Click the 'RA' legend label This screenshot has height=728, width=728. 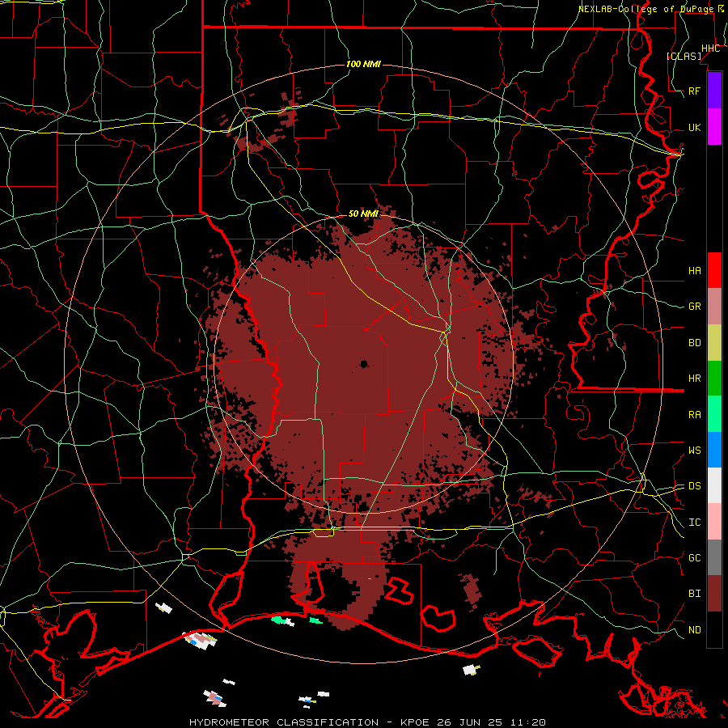point(695,415)
